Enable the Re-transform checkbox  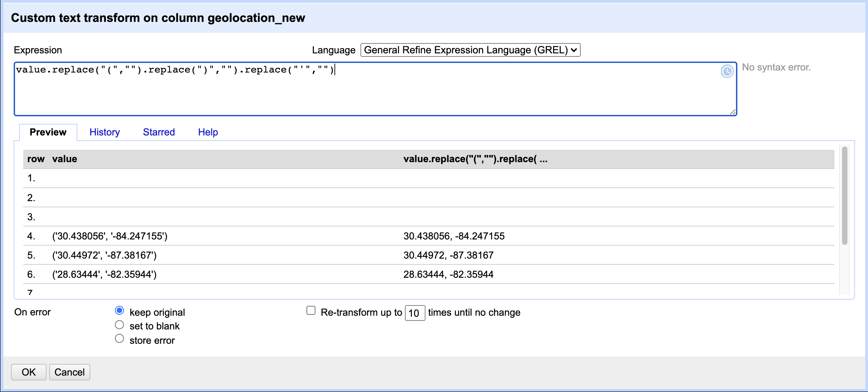tap(311, 310)
